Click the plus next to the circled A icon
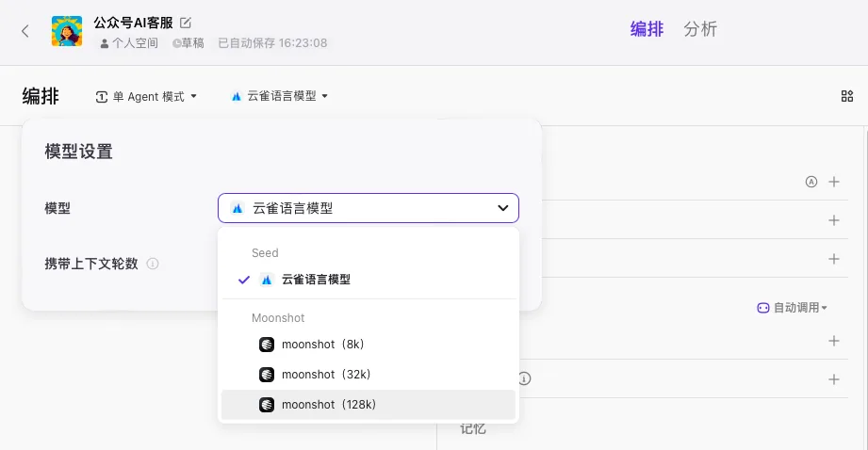 (x=834, y=182)
